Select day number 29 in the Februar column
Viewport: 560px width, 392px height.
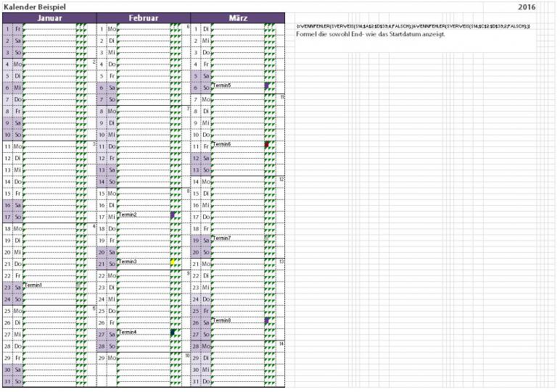coord(102,358)
